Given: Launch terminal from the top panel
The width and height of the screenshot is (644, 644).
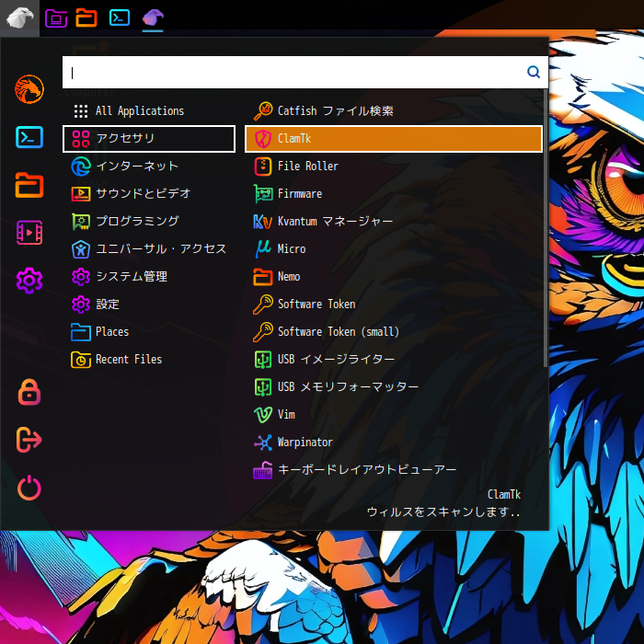Looking at the screenshot, I should tap(120, 17).
